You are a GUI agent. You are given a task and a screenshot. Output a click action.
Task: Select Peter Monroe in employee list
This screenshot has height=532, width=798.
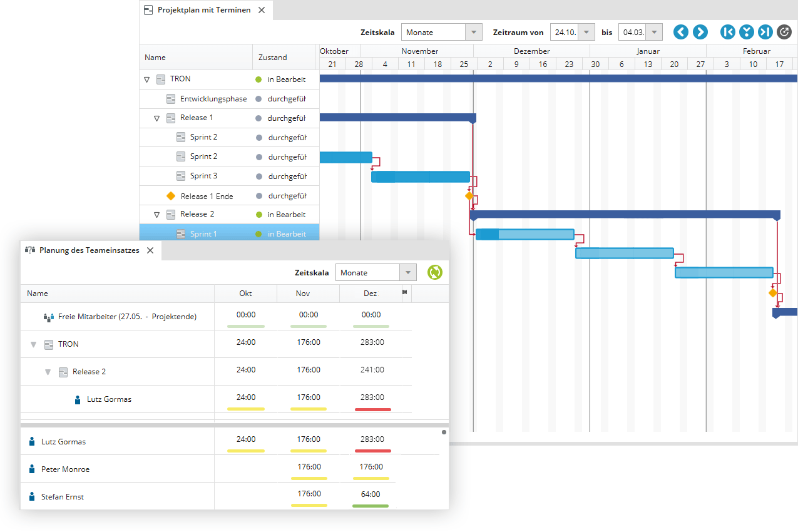click(x=65, y=469)
